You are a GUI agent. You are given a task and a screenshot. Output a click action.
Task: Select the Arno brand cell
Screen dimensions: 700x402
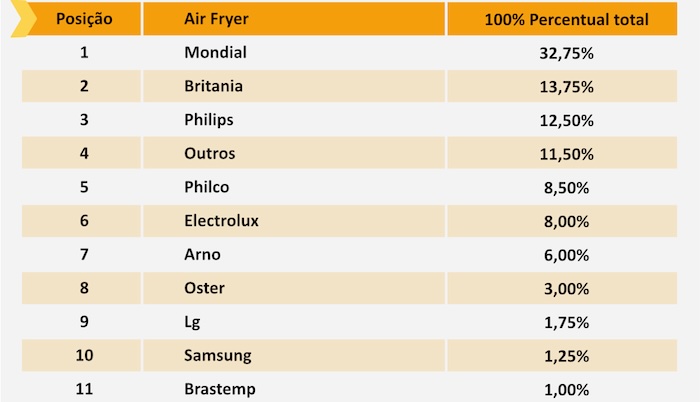click(x=202, y=255)
